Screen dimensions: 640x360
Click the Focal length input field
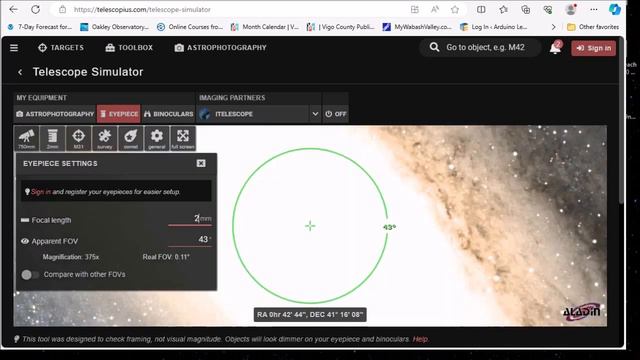coord(190,219)
